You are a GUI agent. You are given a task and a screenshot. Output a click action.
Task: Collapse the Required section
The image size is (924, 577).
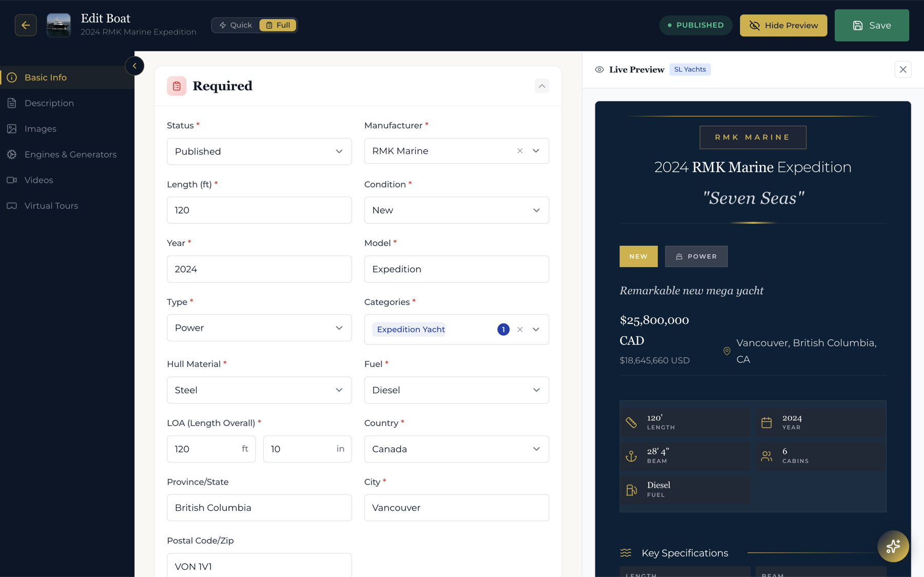542,86
